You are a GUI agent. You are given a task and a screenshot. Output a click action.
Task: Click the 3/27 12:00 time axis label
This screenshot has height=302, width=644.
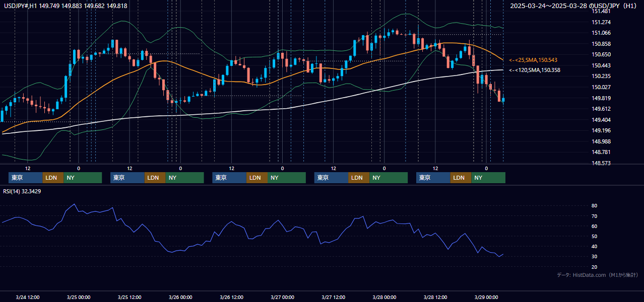(x=333, y=297)
